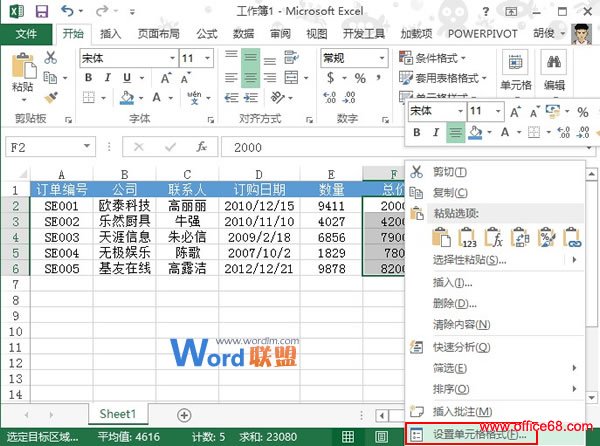600x446 pixels.
Task: Click Decrease Font Size icon in ribbon
Action: [186, 78]
